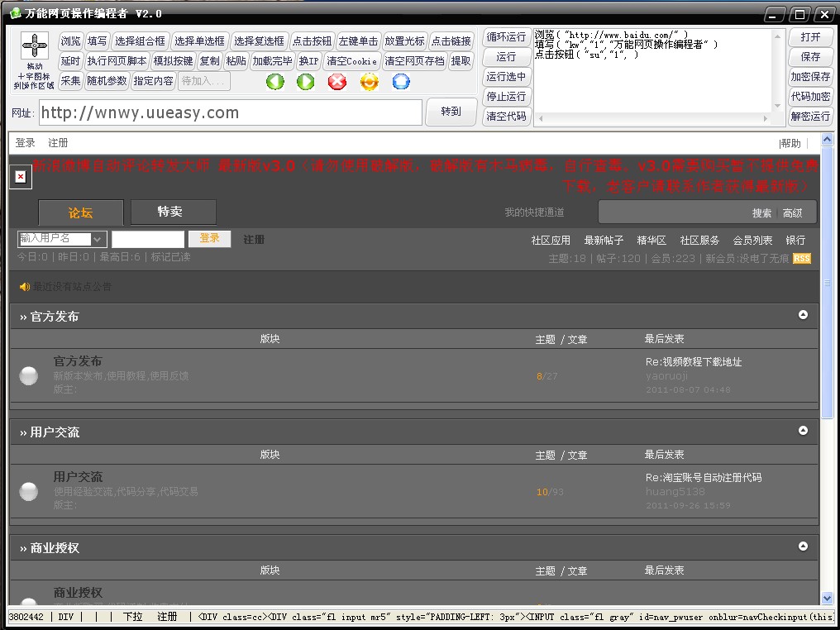The image size is (840, 630).
Task: Click the 模拟按键 button
Action: 173,61
